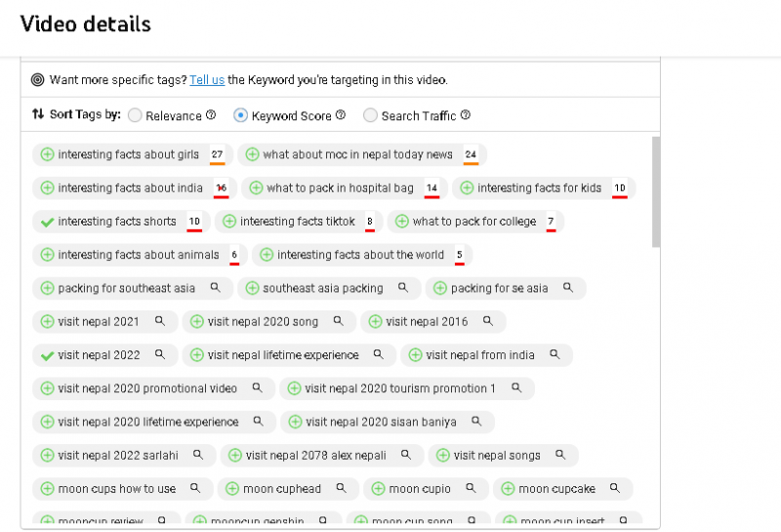Select the Relevance sort radio button
The width and height of the screenshot is (781, 532).
click(x=135, y=115)
